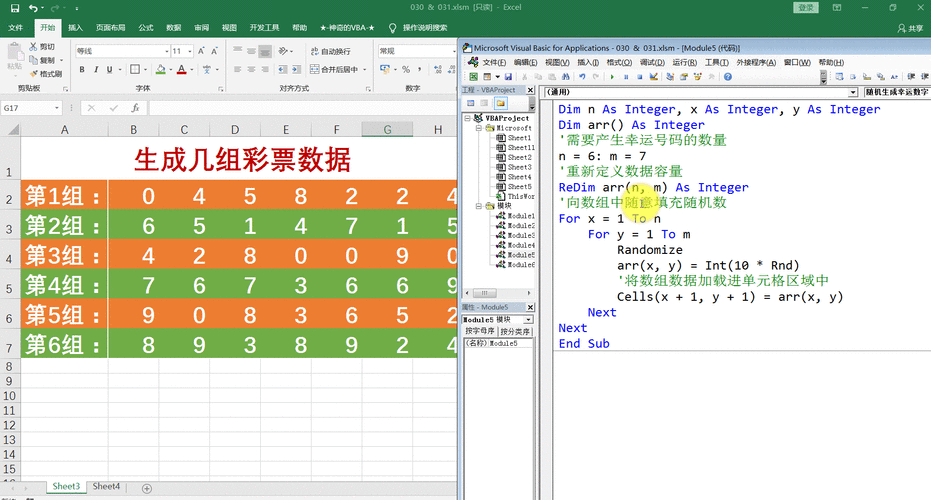
Task: Open the 调试(D) menu in VBA editor
Action: [652, 62]
